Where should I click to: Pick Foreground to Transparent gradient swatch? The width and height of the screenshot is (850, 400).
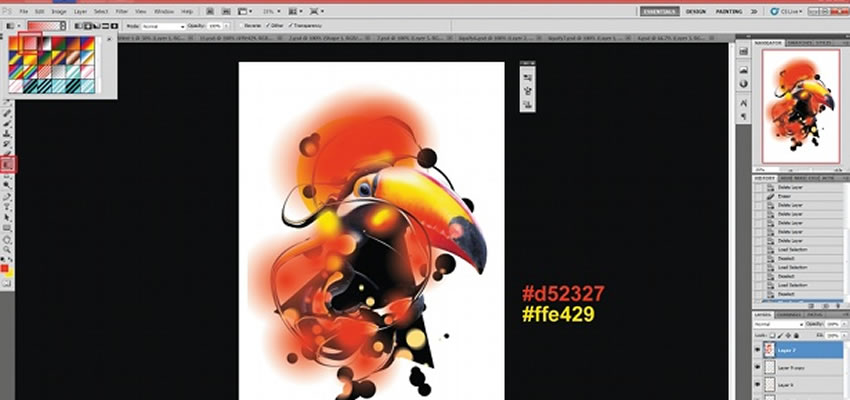click(x=30, y=43)
